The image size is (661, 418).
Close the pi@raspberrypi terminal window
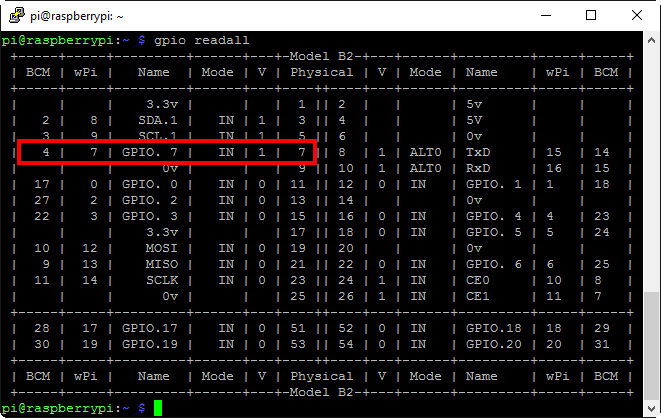pyautogui.click(x=637, y=16)
